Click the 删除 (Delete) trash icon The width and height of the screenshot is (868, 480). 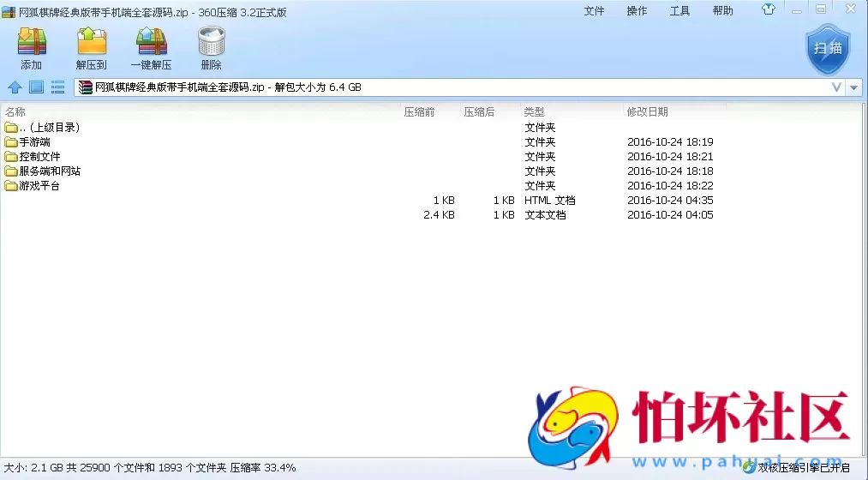click(x=211, y=41)
